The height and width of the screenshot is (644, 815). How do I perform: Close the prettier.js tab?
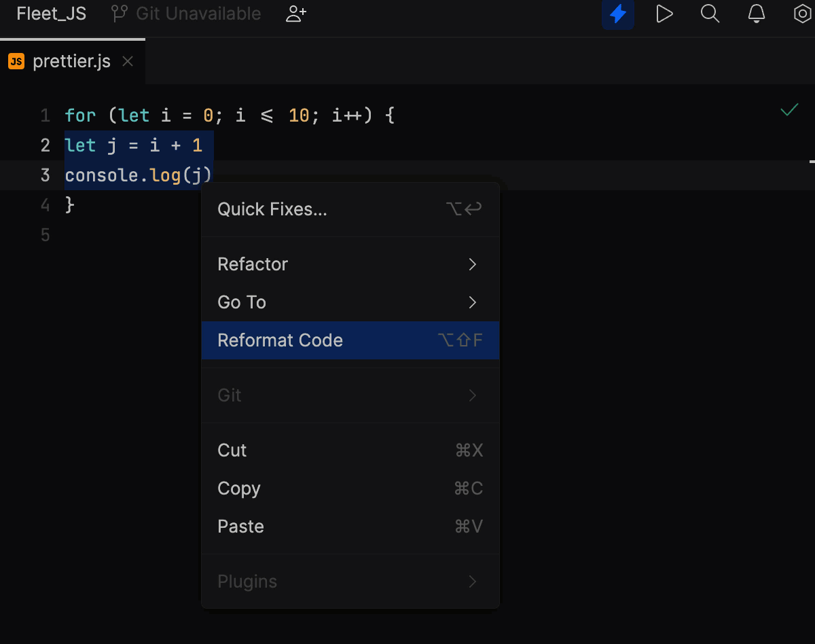tap(127, 60)
